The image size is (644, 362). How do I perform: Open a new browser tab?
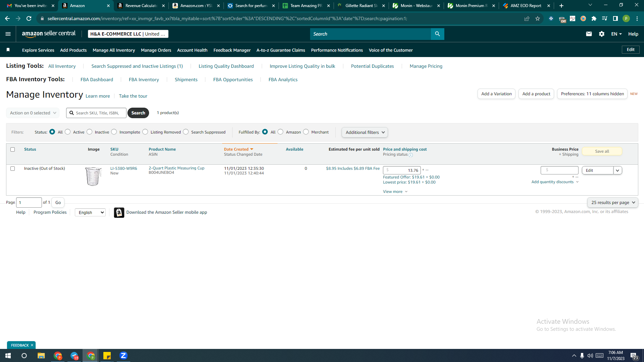pyautogui.click(x=561, y=6)
